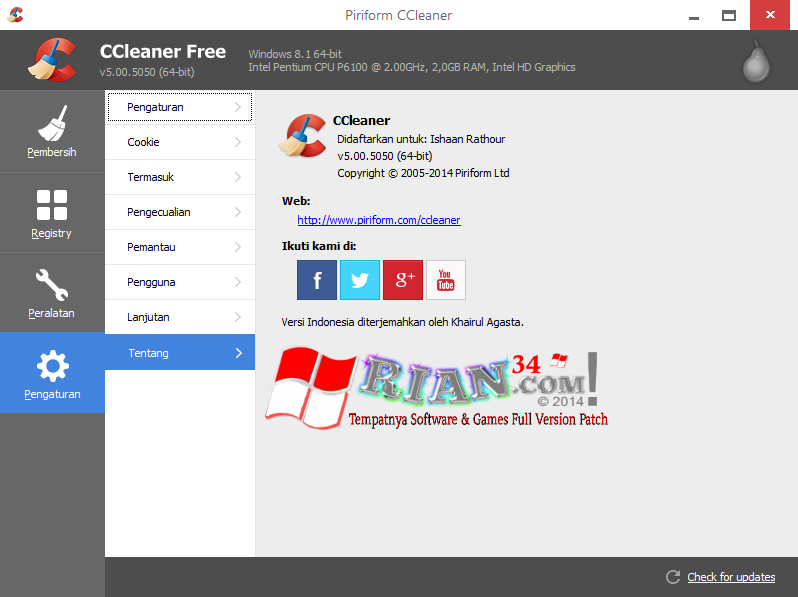Click the Copyright 2005-2014 Piriform Ltd text
Image resolution: width=798 pixels, height=597 pixels.
[423, 173]
